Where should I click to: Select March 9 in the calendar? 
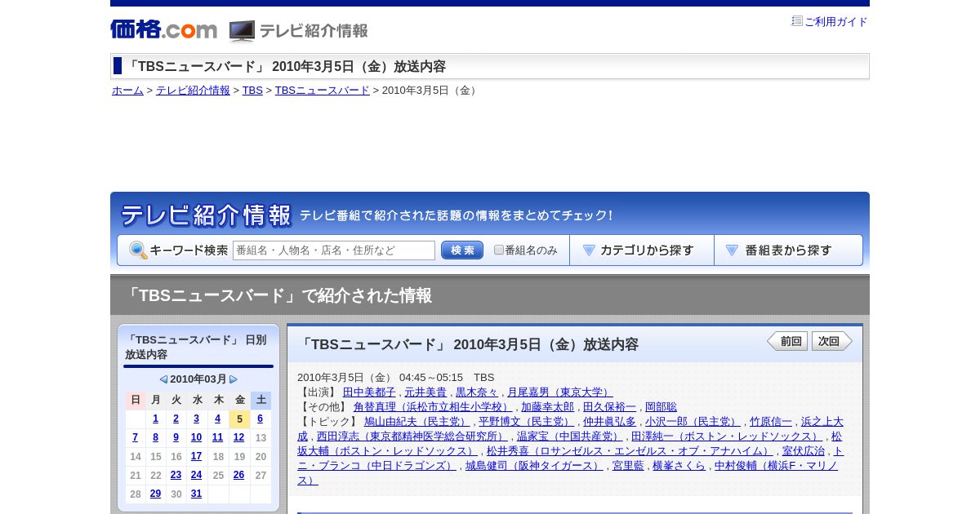pyautogui.click(x=176, y=437)
